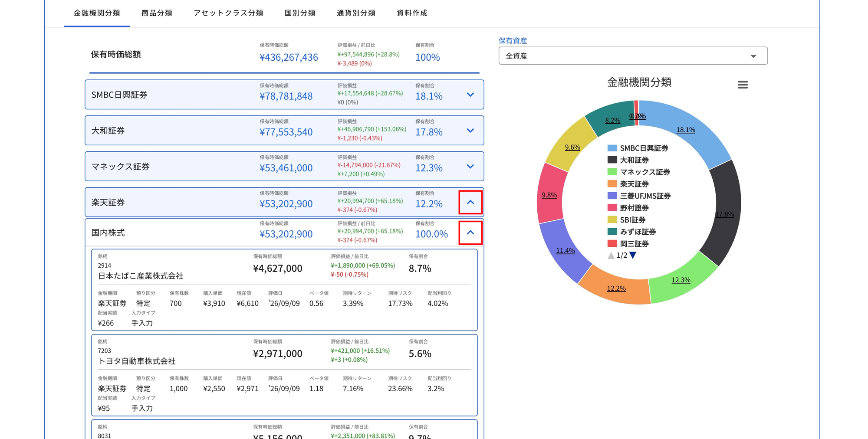868x439 pixels.
Task: Select the 日本たばこ産業株式会社 stock name
Action: point(141,276)
